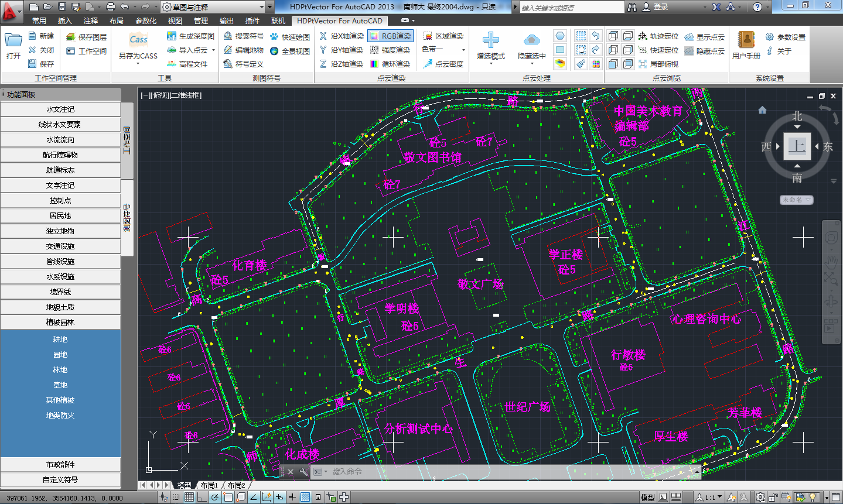Click the 居民地 panel button
843x504 pixels.
click(60, 216)
